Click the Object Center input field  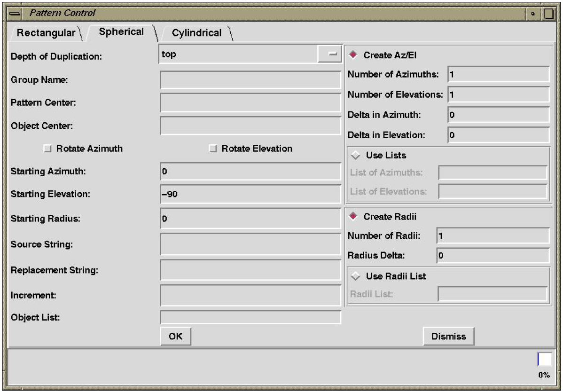click(250, 125)
